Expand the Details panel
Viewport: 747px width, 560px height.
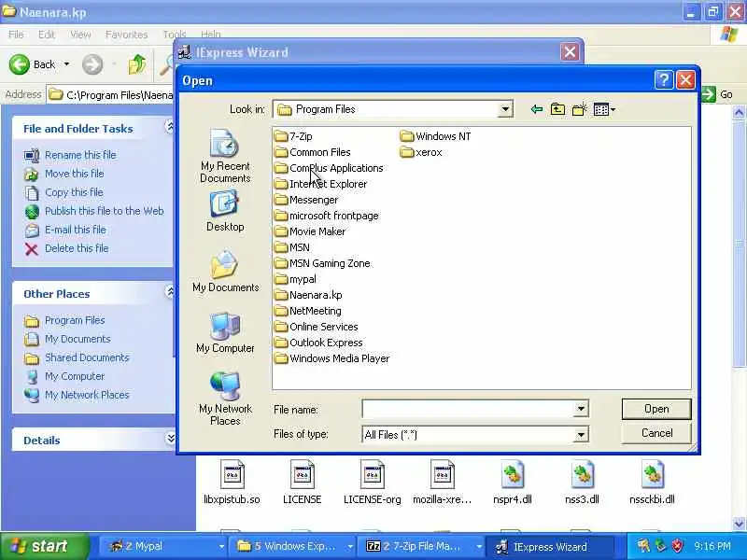click(170, 438)
